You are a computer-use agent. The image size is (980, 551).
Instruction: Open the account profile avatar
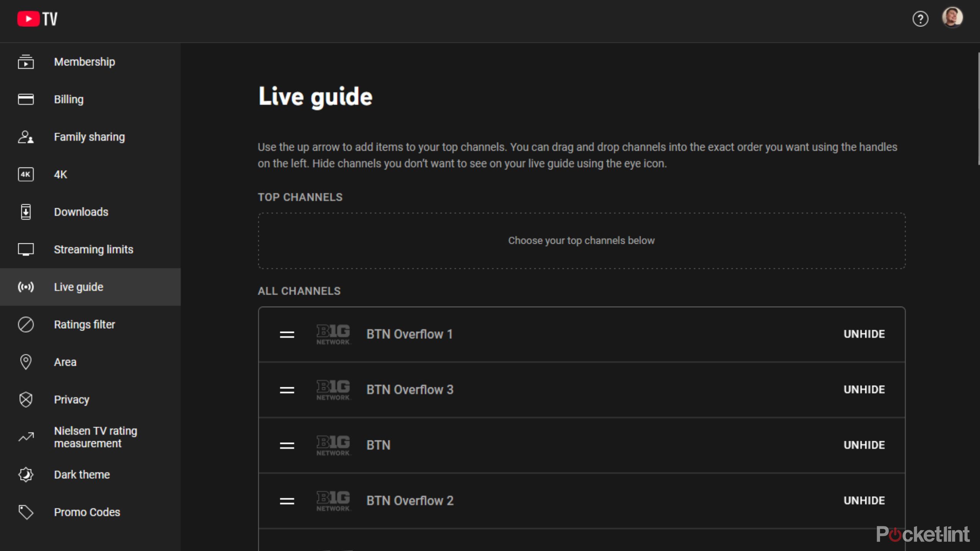click(x=952, y=17)
